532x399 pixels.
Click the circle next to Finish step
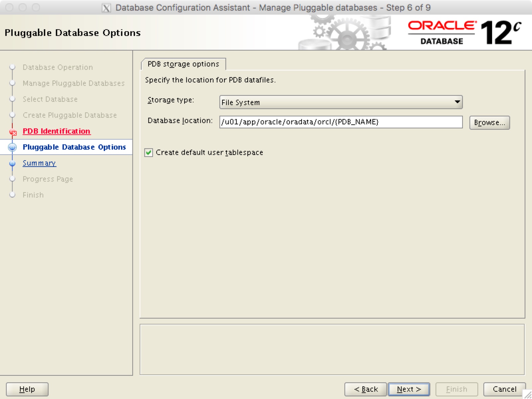tap(13, 195)
